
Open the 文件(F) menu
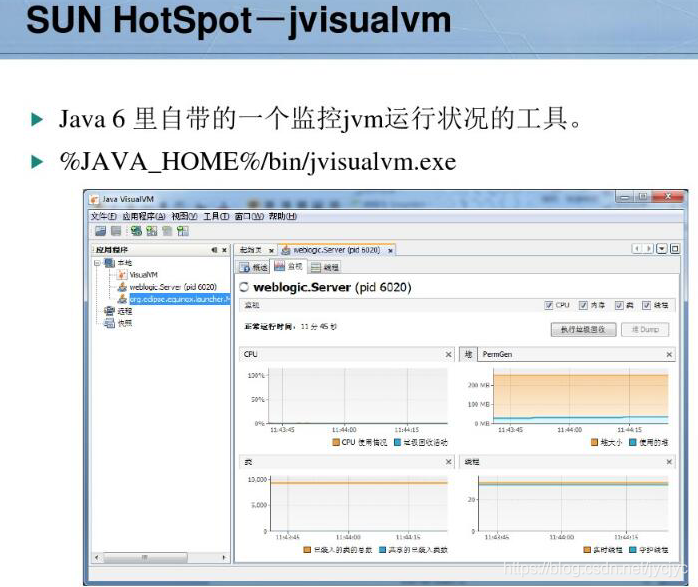click(x=104, y=216)
